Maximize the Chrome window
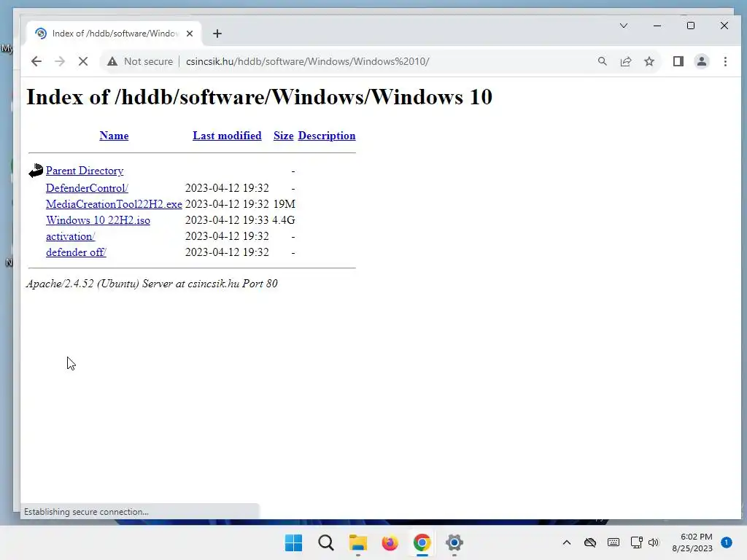Image resolution: width=747 pixels, height=560 pixels. tap(691, 26)
